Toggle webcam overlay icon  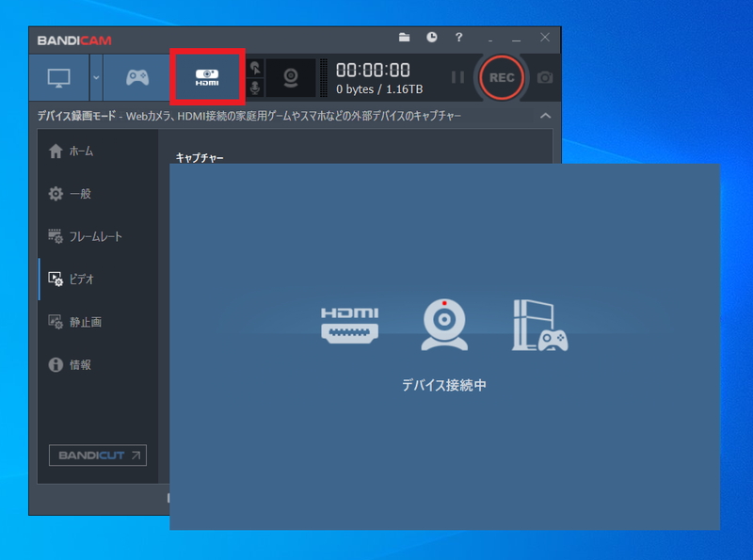[x=291, y=78]
